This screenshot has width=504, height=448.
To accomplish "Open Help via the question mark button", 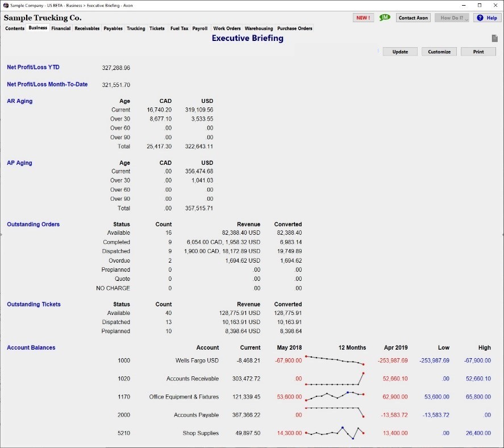I will pyautogui.click(x=487, y=18).
